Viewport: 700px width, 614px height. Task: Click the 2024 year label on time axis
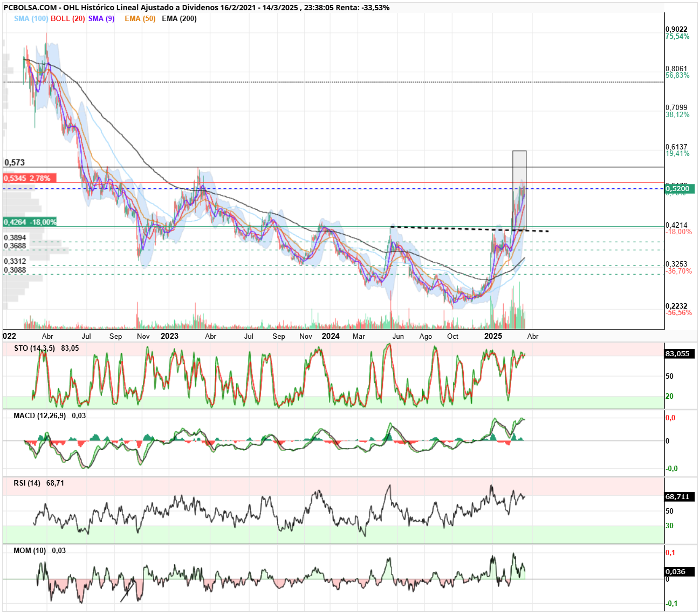click(331, 336)
